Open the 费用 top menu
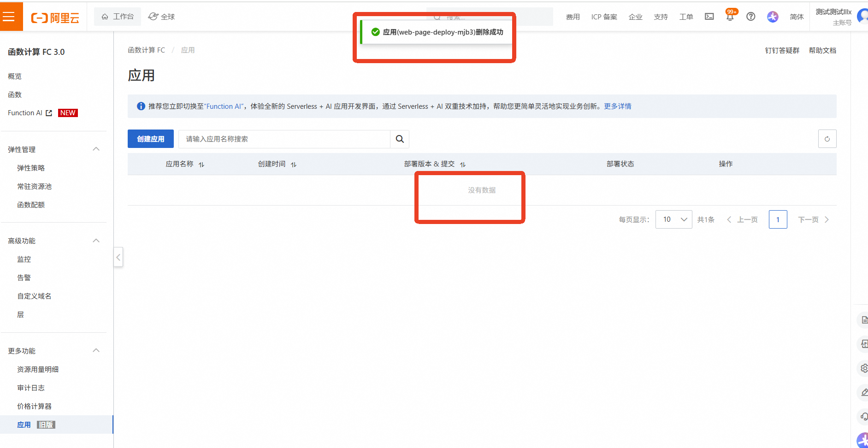This screenshot has height=448, width=868. (x=573, y=17)
